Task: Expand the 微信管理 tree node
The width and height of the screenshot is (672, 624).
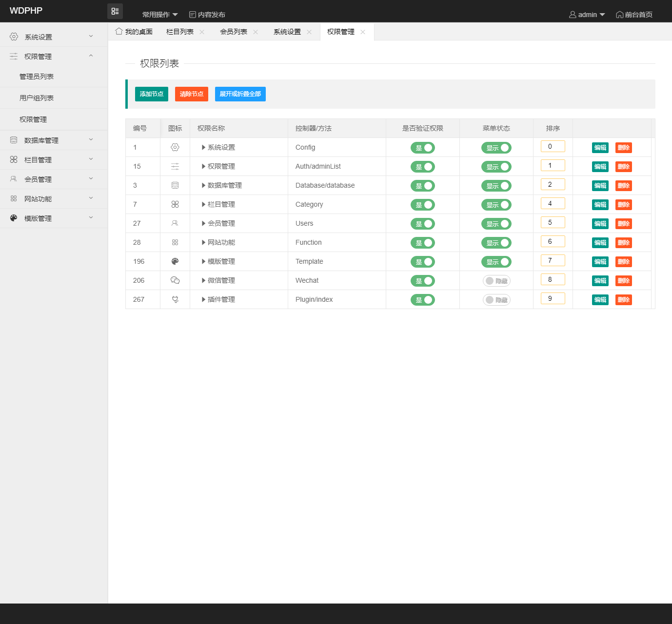Action: click(204, 280)
